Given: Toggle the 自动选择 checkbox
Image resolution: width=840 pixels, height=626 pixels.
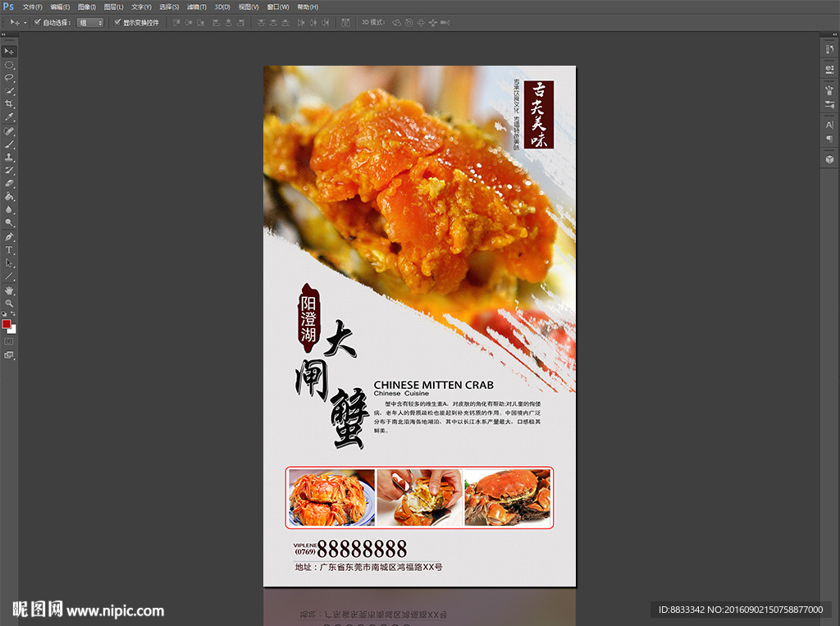Looking at the screenshot, I should [x=38, y=22].
